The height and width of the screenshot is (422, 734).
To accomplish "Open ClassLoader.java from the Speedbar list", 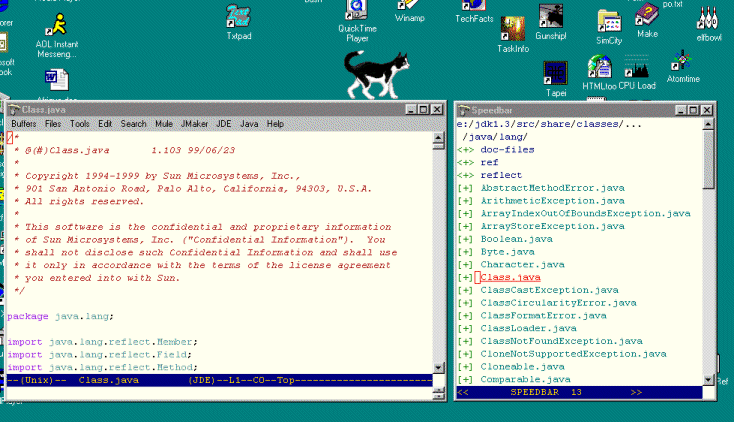I will point(528,328).
